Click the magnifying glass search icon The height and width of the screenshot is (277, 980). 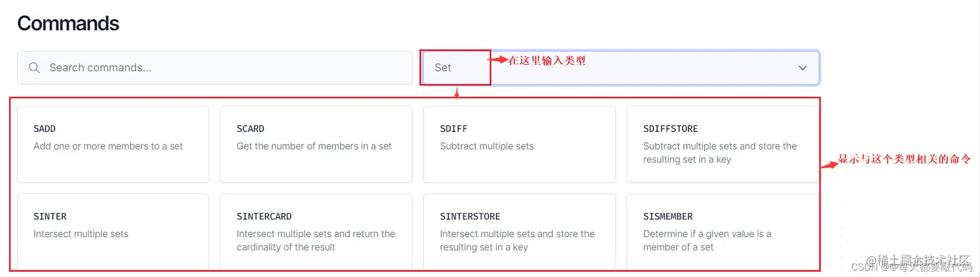coord(34,67)
